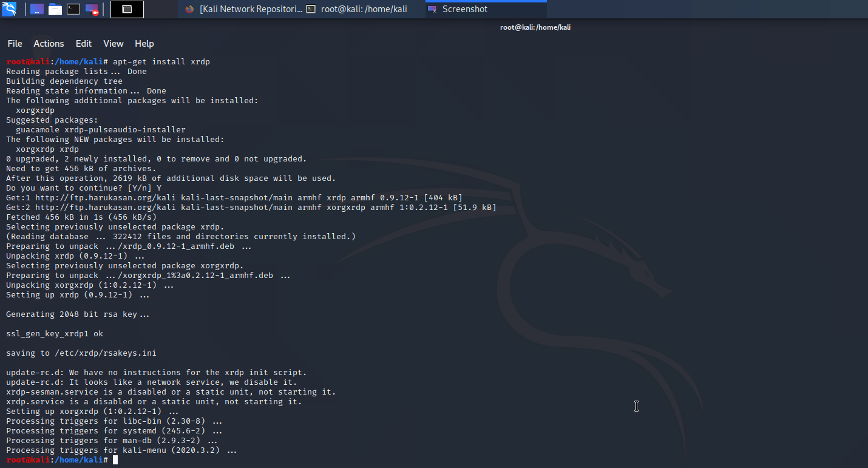This screenshot has width=868, height=468.
Task: Click the terminal icon in taskbar entry
Action: [311, 9]
